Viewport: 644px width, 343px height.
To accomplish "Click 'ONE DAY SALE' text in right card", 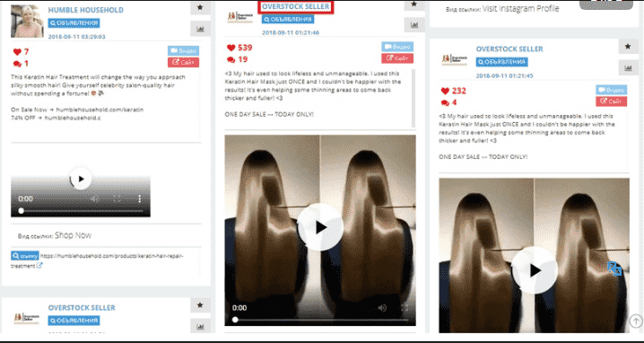I will click(x=483, y=157).
